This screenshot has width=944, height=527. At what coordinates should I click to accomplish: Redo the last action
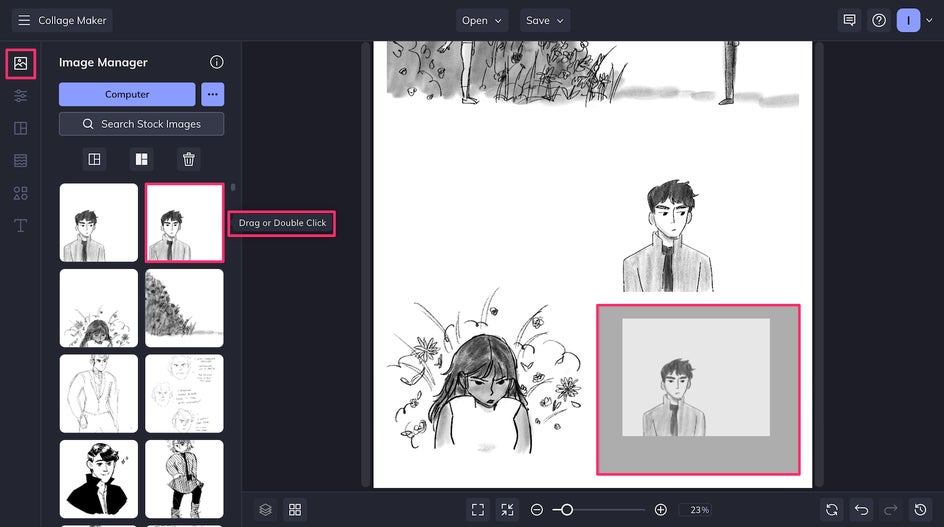coord(891,510)
